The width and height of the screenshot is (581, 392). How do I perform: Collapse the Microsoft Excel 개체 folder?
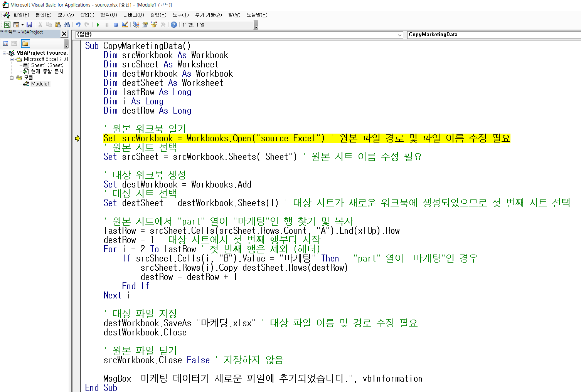[x=12, y=59]
